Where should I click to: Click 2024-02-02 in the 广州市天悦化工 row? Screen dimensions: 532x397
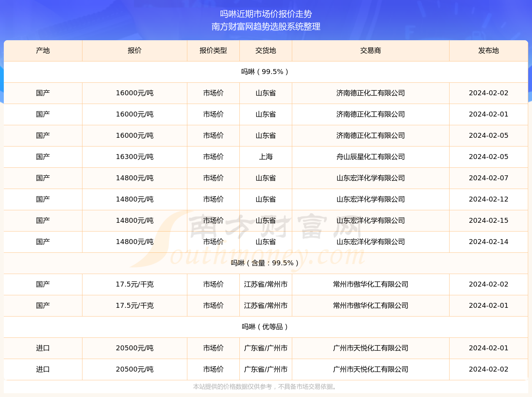(x=489, y=369)
